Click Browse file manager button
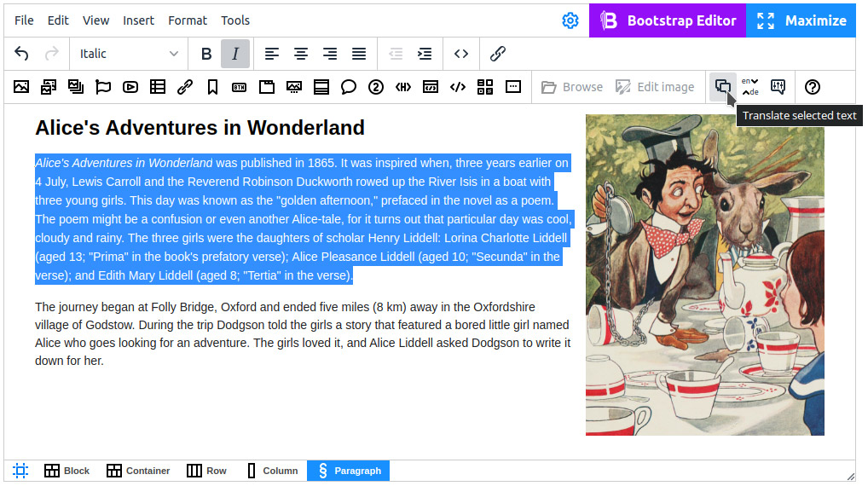The width and height of the screenshot is (868, 486). click(572, 87)
